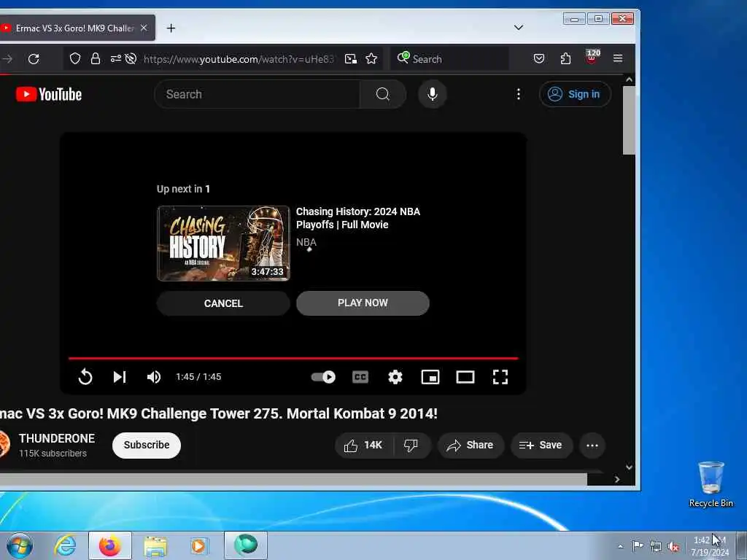
Task: Select the Ermac VS 3x Goro tab
Action: 74,28
